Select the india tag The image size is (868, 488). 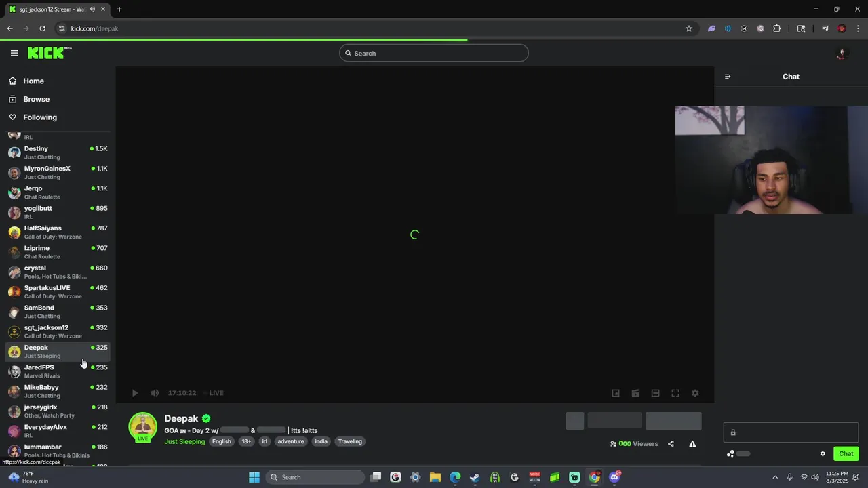[x=321, y=441]
